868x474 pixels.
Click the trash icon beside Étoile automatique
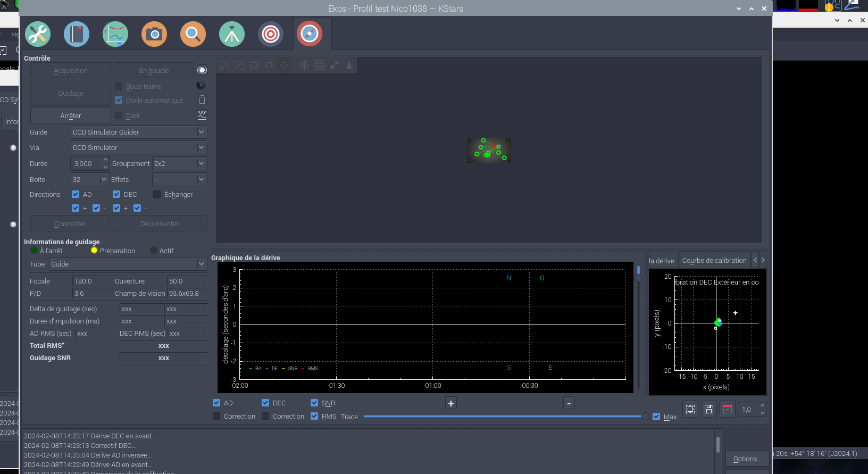pyautogui.click(x=202, y=100)
